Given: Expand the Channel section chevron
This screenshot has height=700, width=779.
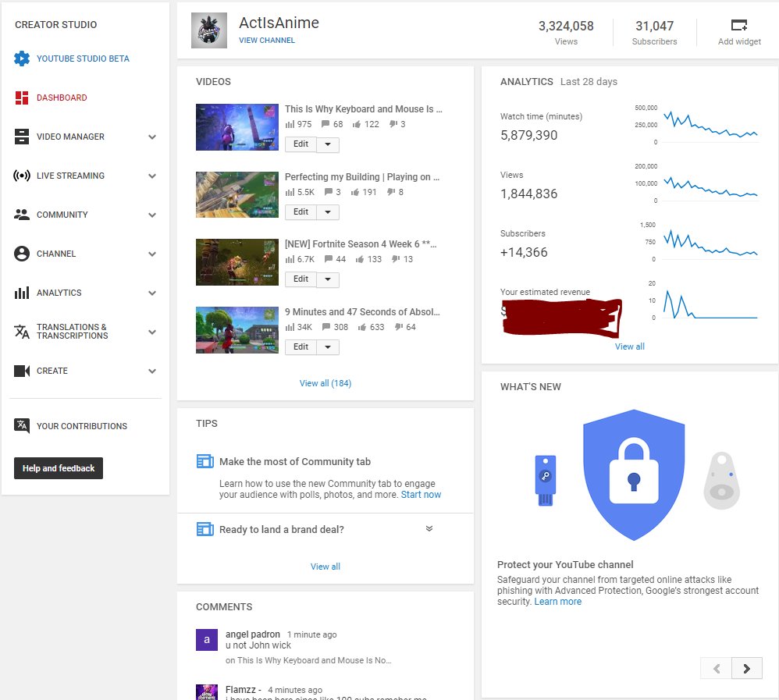Looking at the screenshot, I should coord(152,254).
